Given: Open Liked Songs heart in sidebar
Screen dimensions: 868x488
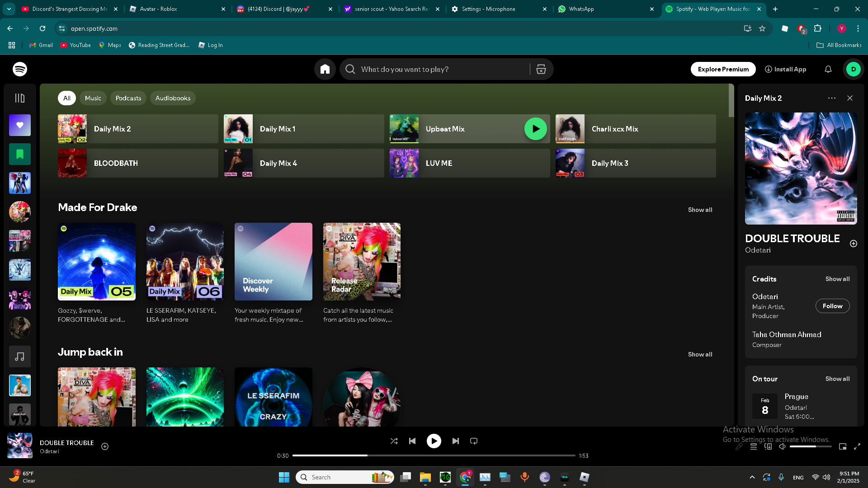Looking at the screenshot, I should point(20,125).
